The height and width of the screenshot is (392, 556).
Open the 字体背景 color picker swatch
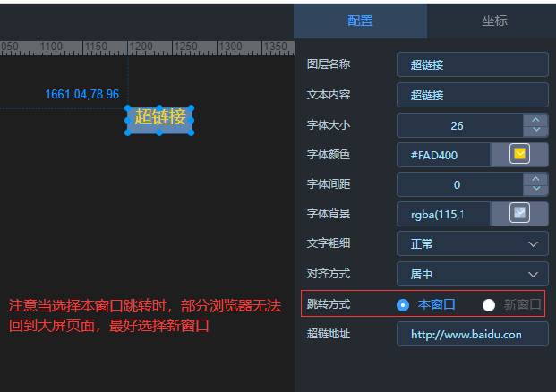519,213
